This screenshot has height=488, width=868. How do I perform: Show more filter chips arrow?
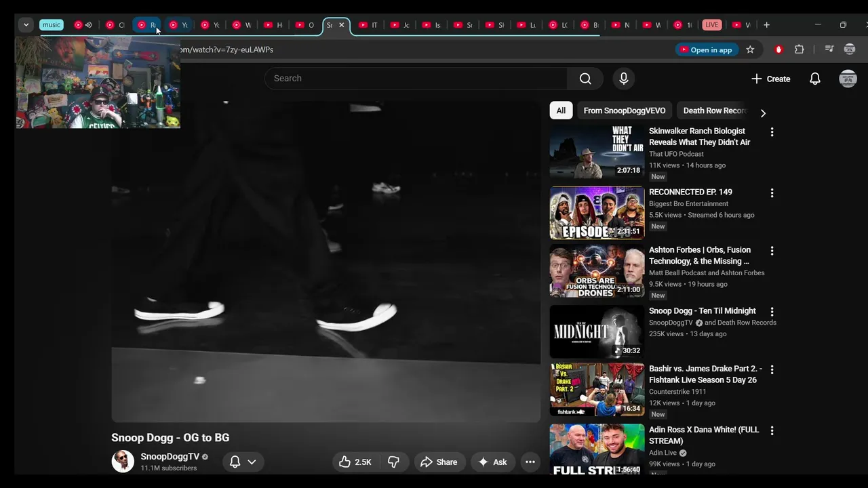[763, 113]
